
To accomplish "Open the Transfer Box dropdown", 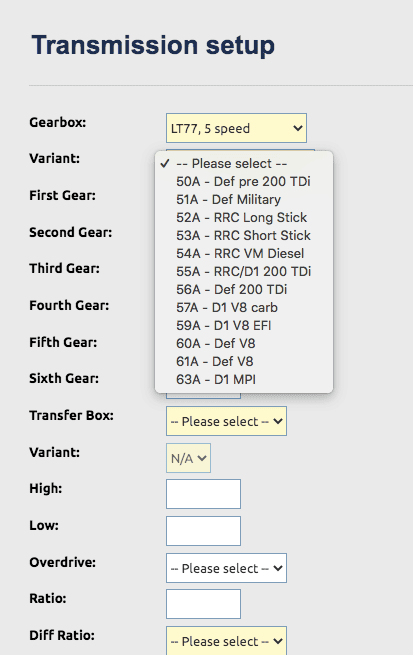I will pos(226,421).
